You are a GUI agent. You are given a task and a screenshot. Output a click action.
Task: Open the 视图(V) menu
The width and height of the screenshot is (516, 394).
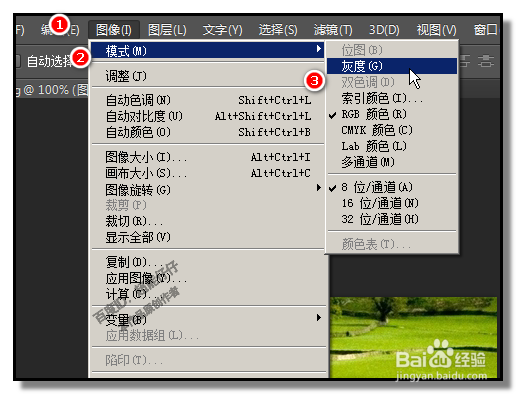coord(436,30)
